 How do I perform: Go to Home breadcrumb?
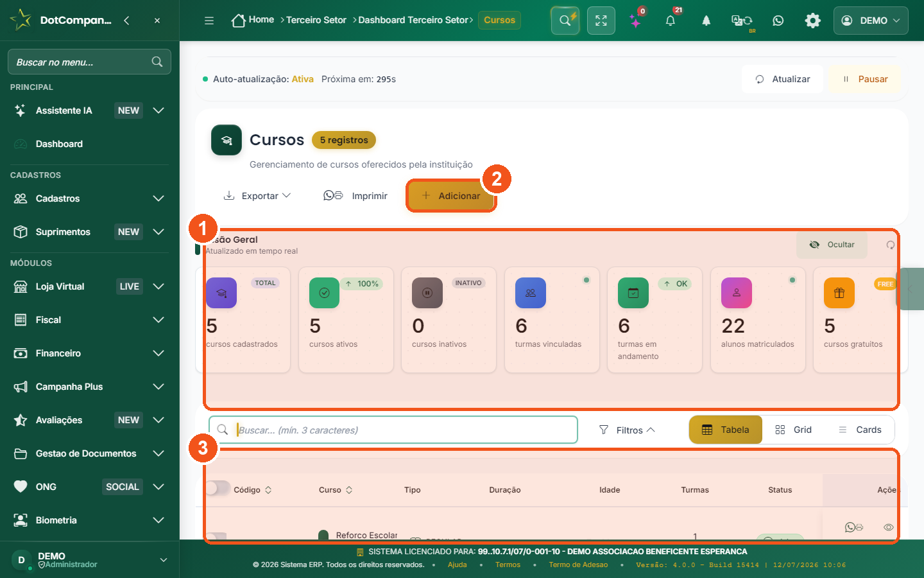[253, 20]
